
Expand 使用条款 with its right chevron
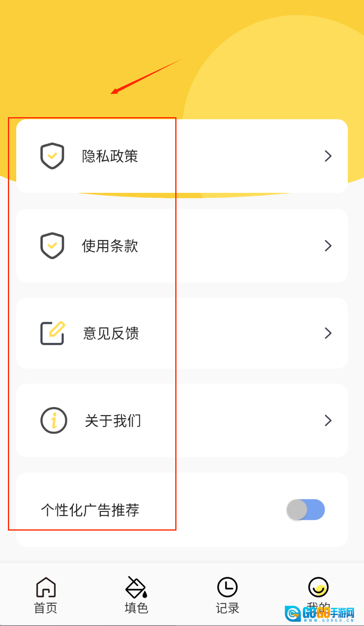pos(328,246)
